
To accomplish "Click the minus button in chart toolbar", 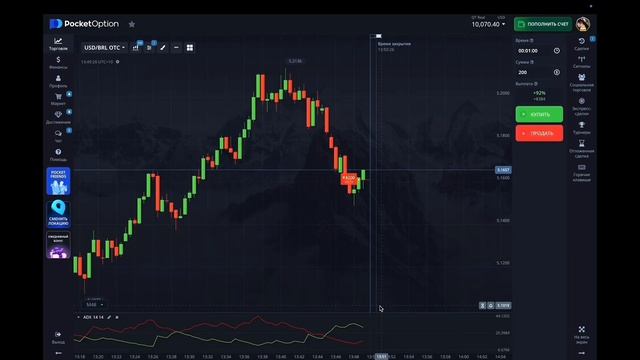I will tap(176, 48).
